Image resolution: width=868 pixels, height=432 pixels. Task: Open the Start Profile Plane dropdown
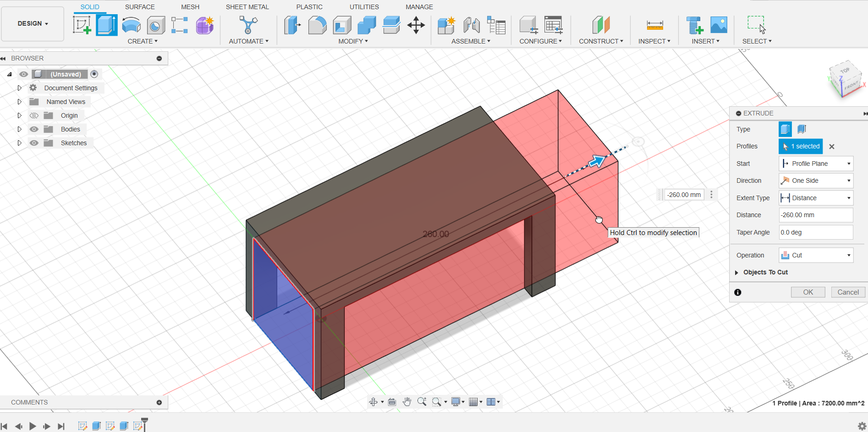(x=816, y=164)
